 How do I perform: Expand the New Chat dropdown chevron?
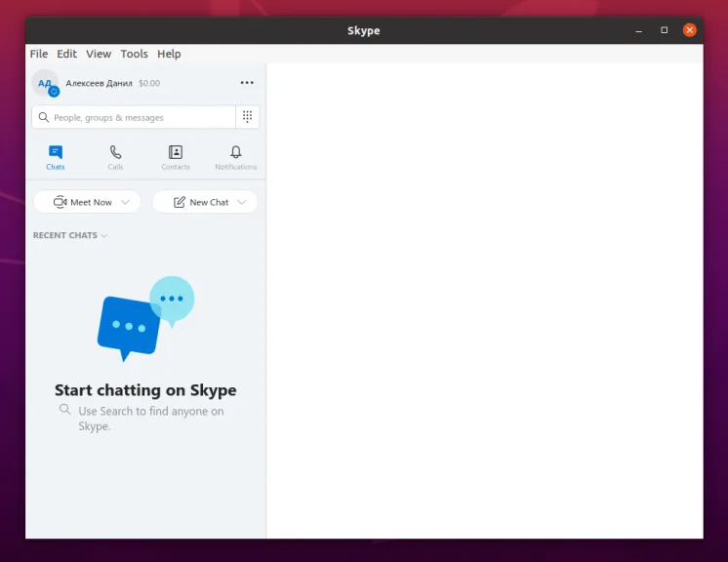click(241, 202)
